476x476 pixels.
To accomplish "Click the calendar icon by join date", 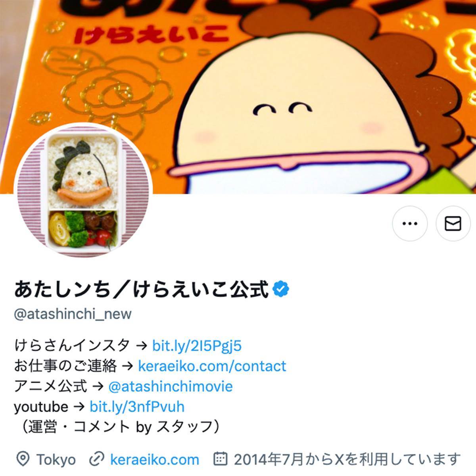I will 221,459.
